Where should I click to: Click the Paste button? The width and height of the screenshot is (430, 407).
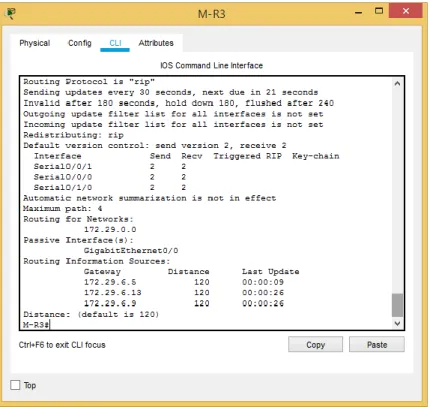click(377, 344)
